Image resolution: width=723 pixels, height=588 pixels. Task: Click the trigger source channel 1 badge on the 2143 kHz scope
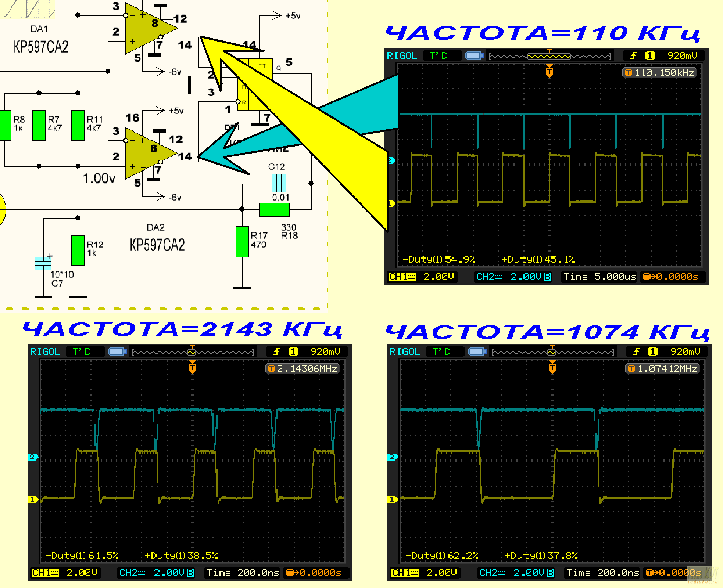pyautogui.click(x=293, y=351)
